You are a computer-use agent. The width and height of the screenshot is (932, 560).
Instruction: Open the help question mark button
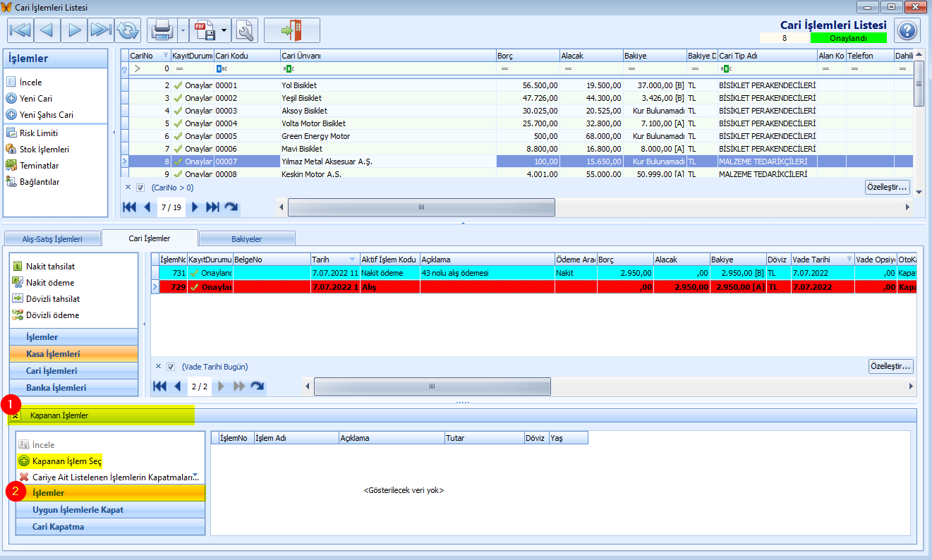[907, 30]
